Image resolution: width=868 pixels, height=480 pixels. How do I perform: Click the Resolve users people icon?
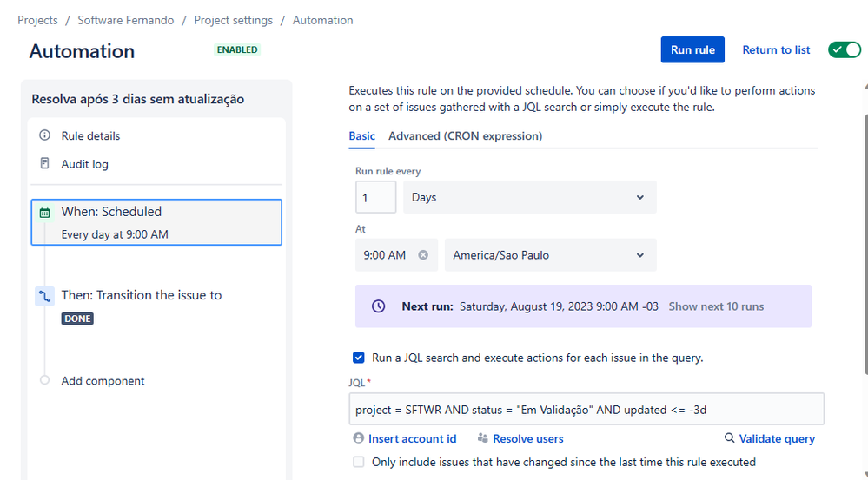pyautogui.click(x=483, y=438)
